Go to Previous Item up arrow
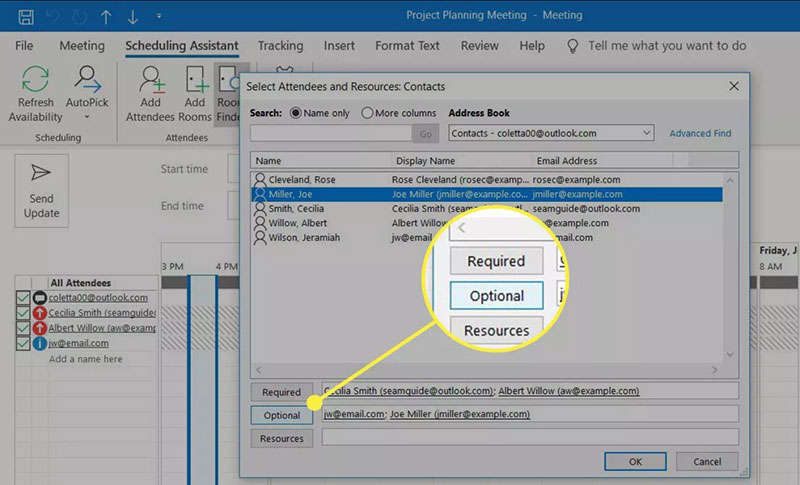The width and height of the screenshot is (800, 485). tap(106, 17)
